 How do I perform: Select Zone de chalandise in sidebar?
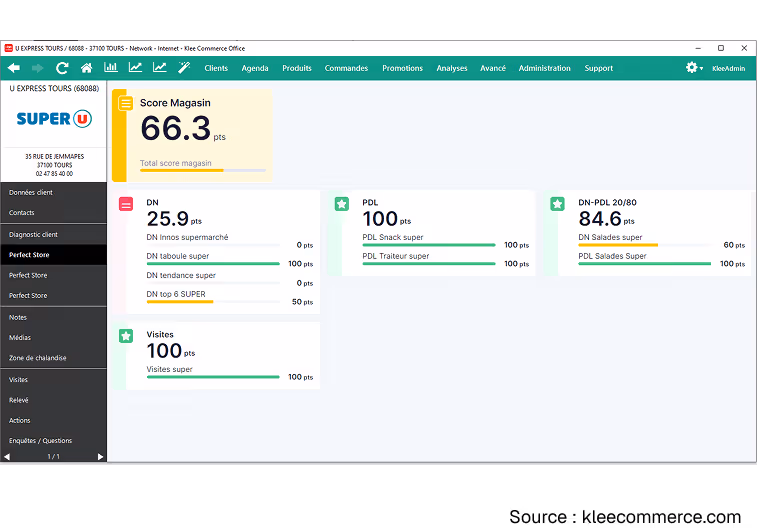(54, 358)
